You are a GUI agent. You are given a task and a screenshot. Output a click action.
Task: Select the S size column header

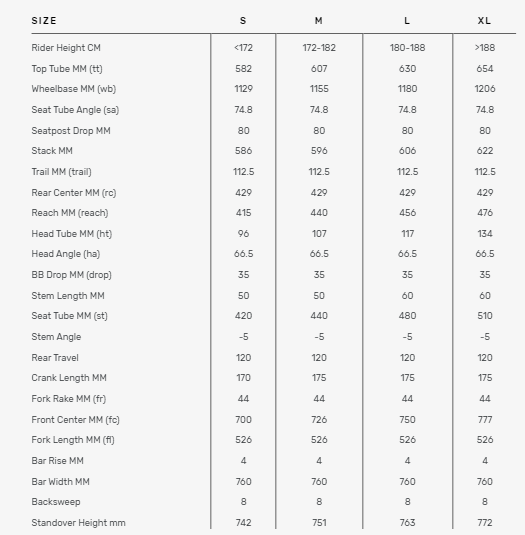click(x=243, y=21)
